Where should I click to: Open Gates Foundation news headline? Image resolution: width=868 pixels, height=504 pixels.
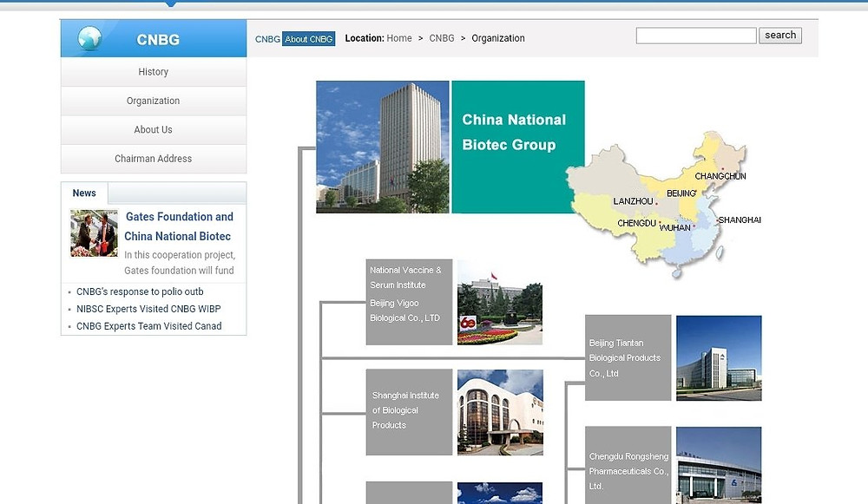pyautogui.click(x=178, y=226)
